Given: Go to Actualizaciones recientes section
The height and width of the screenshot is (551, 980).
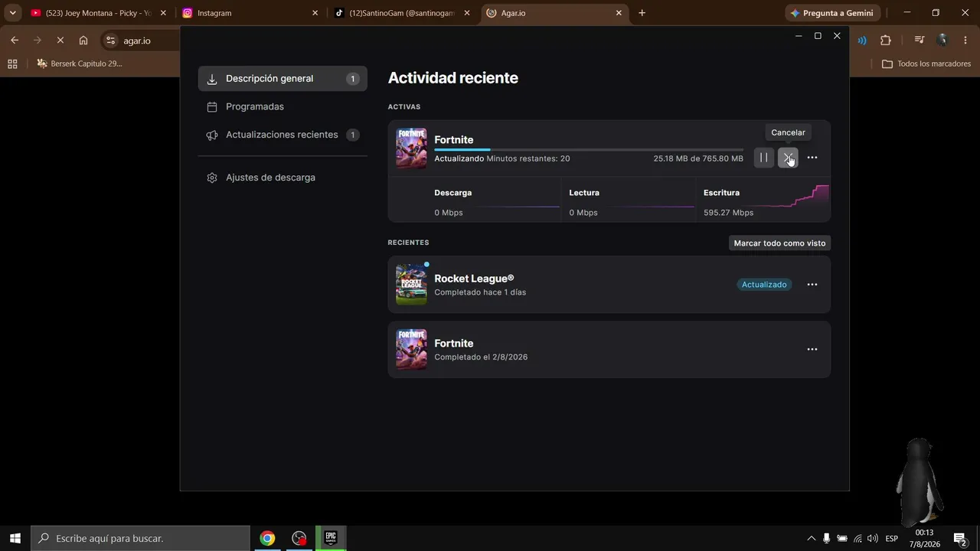Looking at the screenshot, I should pos(283,135).
